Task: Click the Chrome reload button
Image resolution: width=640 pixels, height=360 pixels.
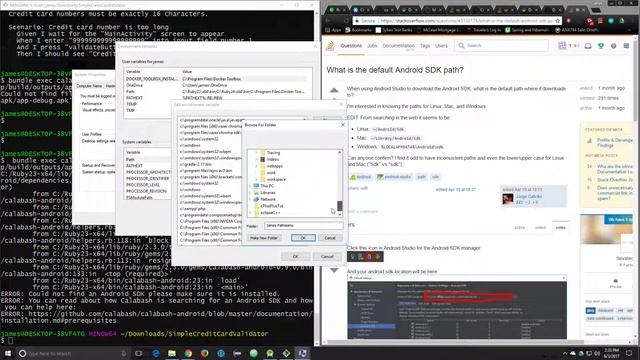Action: [346, 20]
